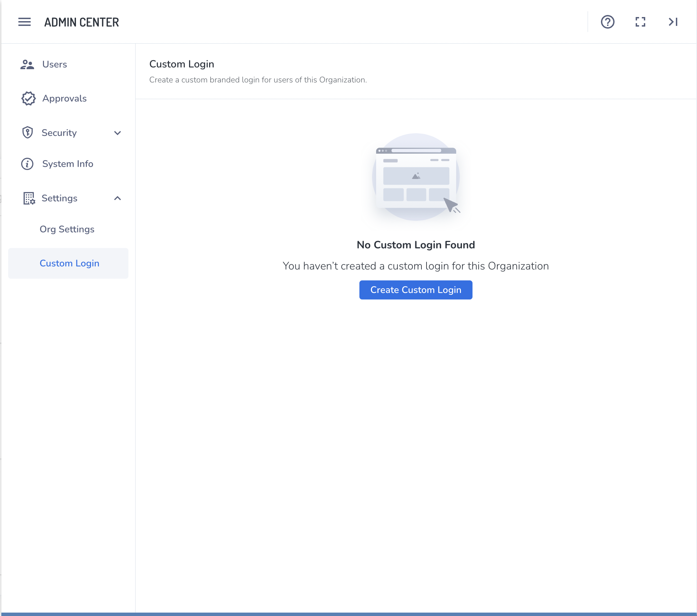Screen dimensions: 697x616
Task: Click the Settings building gear icon
Action: point(29,199)
